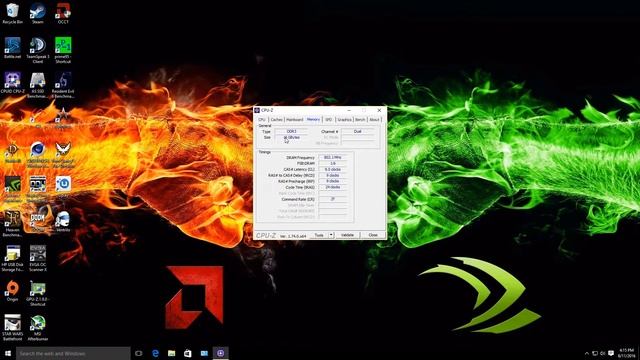
Task: Select the Memory tab in CPU-Z
Action: pos(313,119)
